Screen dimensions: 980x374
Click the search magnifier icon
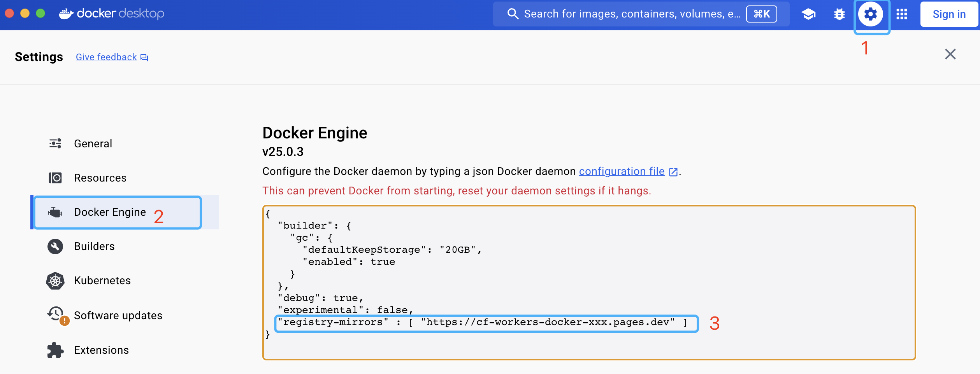point(513,14)
